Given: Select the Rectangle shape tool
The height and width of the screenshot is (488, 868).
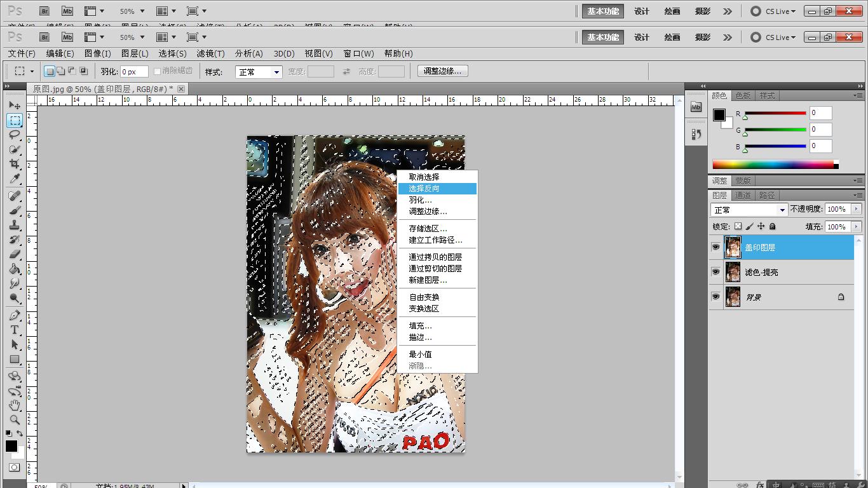Looking at the screenshot, I should point(14,359).
